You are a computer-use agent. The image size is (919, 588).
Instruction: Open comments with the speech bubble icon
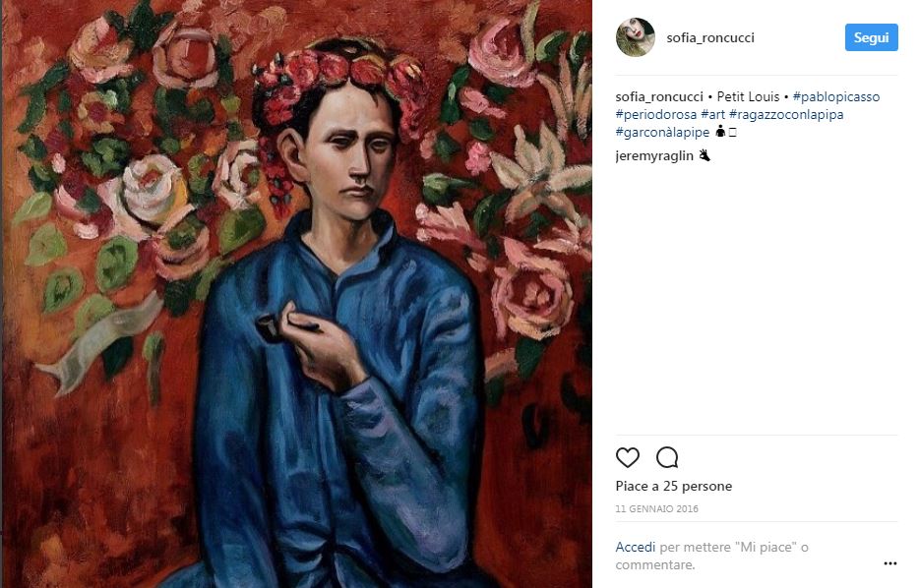[667, 457]
